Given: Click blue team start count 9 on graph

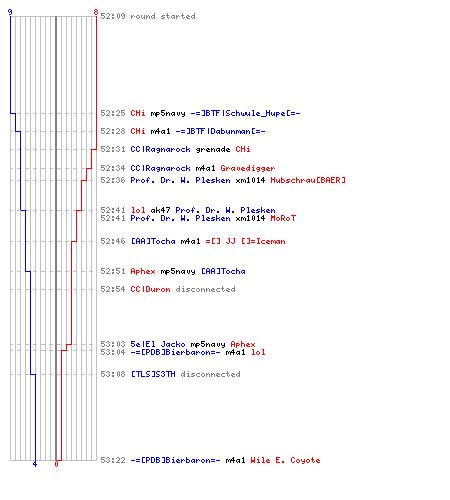Looking at the screenshot, I should 10,12.
